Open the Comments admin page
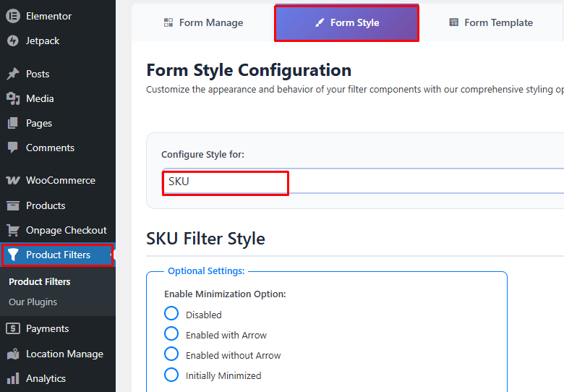Viewport: 564px width, 392px height. 58,148
